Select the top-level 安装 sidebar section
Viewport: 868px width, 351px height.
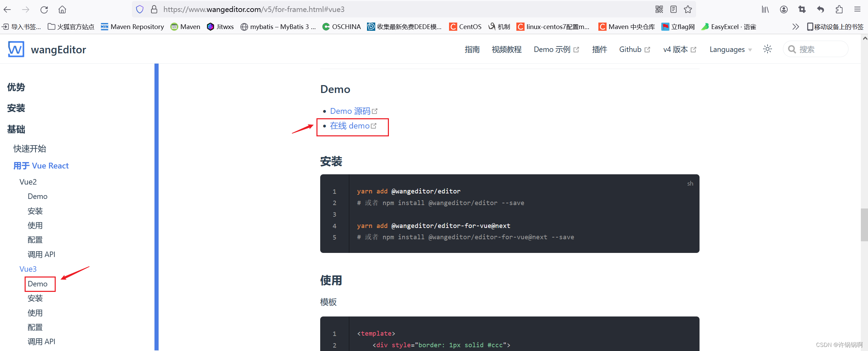tap(16, 108)
